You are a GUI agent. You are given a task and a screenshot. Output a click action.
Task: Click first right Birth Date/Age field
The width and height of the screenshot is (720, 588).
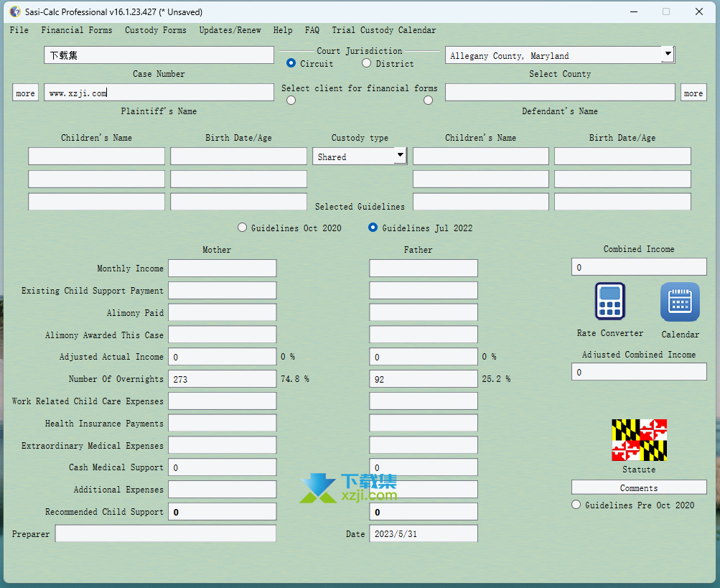click(x=622, y=157)
